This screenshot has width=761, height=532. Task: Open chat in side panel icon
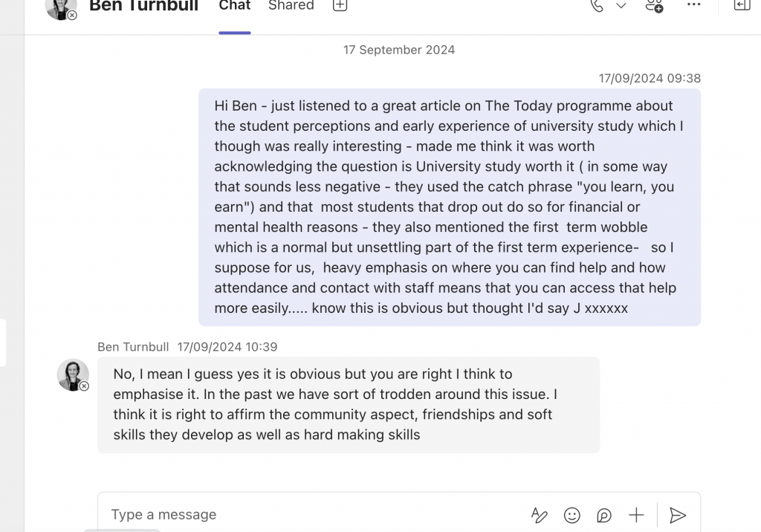(x=741, y=6)
